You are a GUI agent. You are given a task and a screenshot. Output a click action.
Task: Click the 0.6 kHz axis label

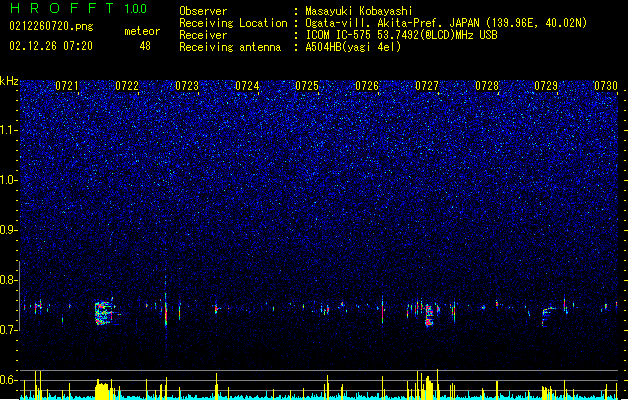(x=9, y=380)
